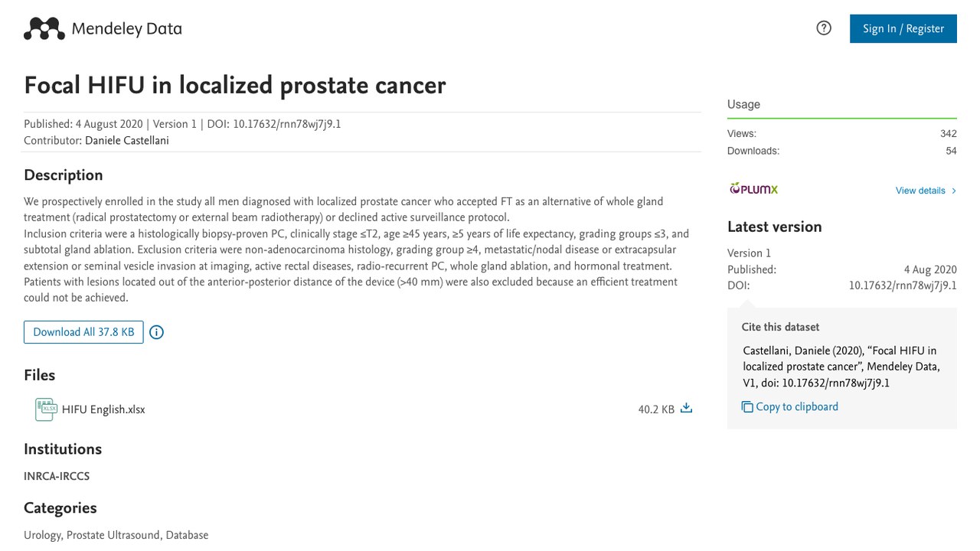Image resolution: width=980 pixels, height=551 pixels.
Task: Open the Prostate Ultrasound category
Action: click(x=113, y=535)
